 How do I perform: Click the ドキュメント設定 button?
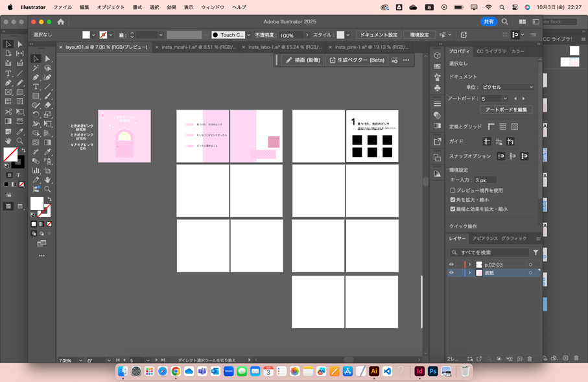click(379, 35)
